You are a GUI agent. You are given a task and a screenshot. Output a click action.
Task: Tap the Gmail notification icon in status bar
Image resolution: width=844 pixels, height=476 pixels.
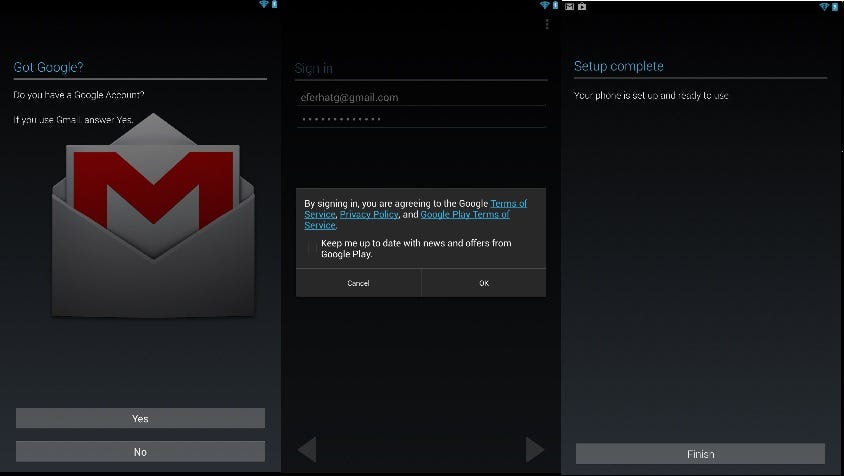pos(569,6)
